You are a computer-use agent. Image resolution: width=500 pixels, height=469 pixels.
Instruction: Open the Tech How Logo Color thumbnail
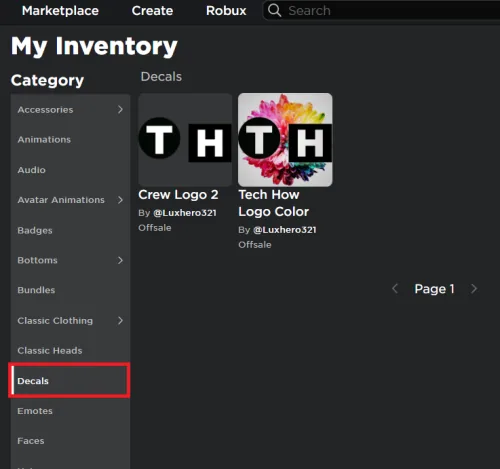pyautogui.click(x=285, y=140)
